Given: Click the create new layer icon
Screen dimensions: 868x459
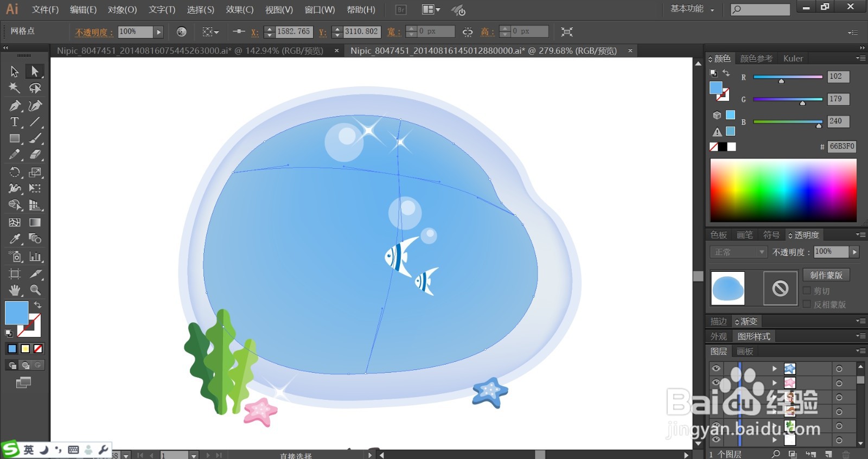Looking at the screenshot, I should point(828,454).
